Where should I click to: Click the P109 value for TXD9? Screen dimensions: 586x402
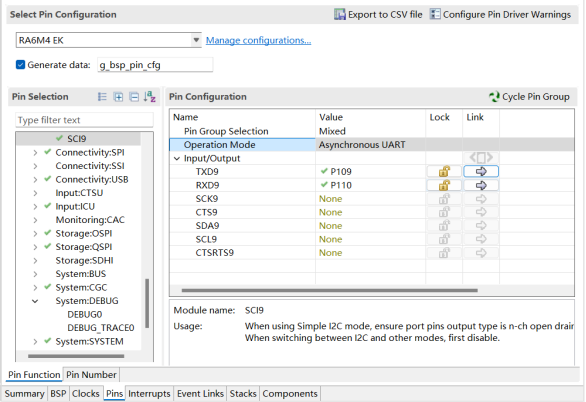click(x=341, y=171)
